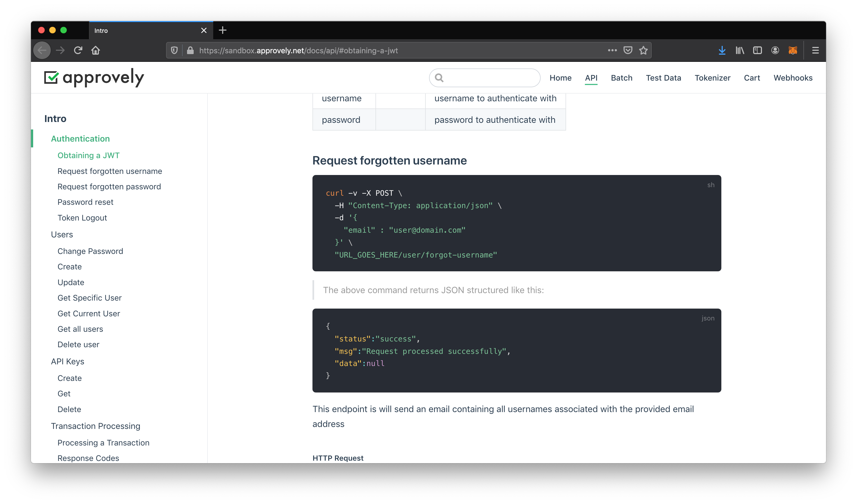The width and height of the screenshot is (857, 504).
Task: Open the Webhooks navigation item
Action: point(793,78)
